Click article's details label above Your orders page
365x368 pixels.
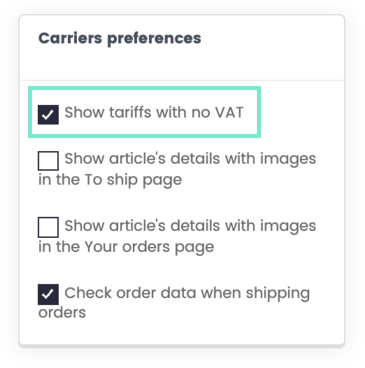click(x=190, y=226)
